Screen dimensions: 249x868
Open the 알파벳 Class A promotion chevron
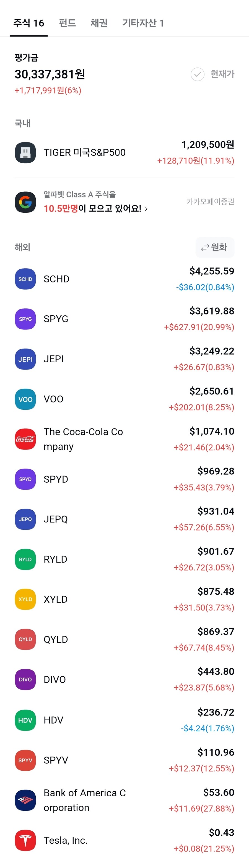point(146,209)
